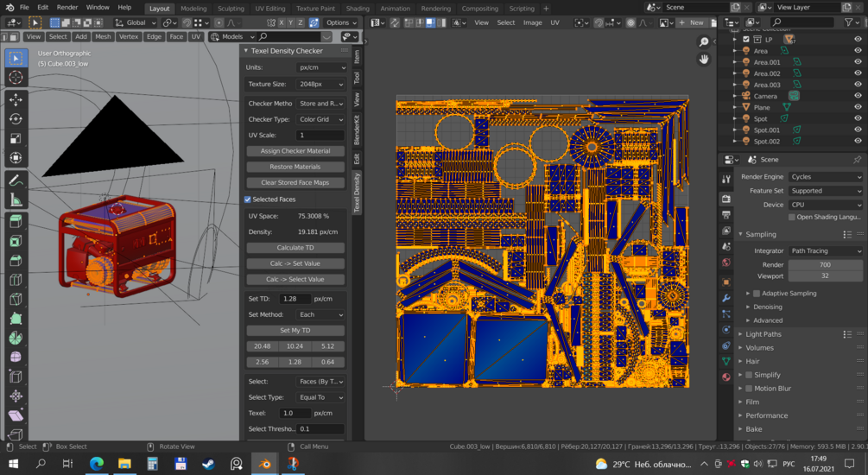Uncheck the Selected Faces checkbox
Viewport: 868px width, 475px height.
point(248,199)
